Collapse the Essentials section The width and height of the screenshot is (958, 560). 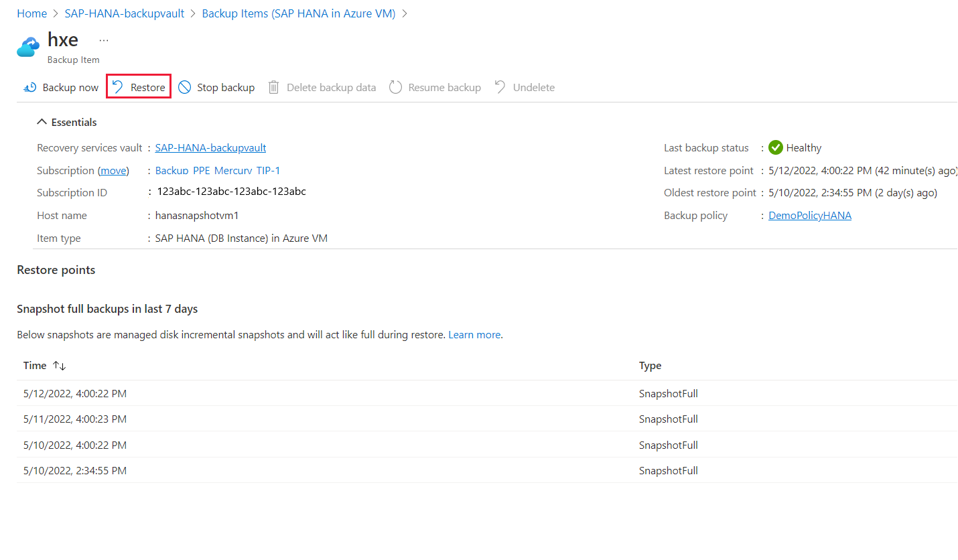[42, 122]
